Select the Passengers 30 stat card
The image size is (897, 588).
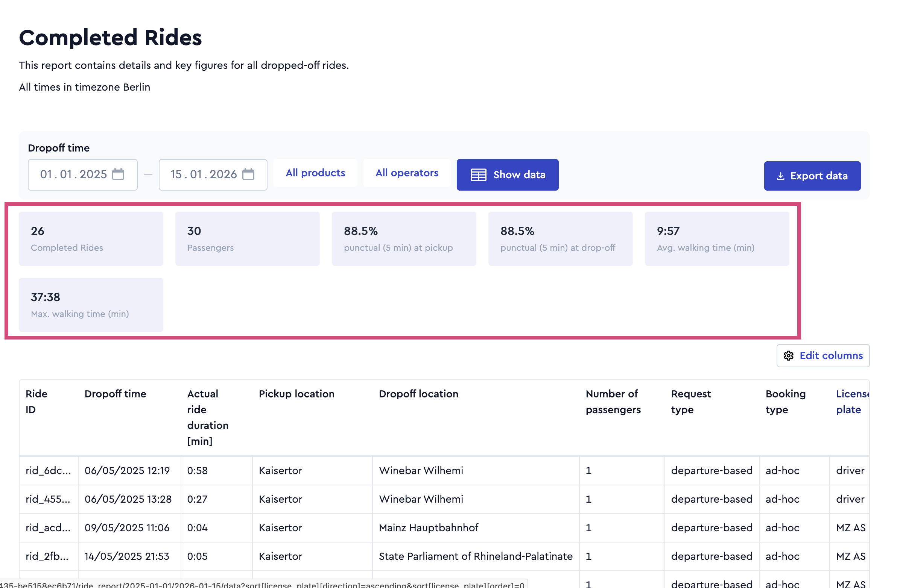tap(247, 239)
